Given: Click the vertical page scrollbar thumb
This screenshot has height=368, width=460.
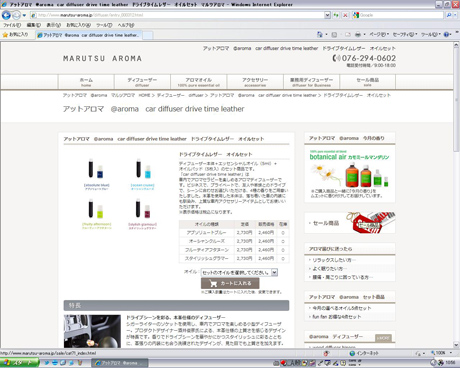Looking at the screenshot, I should point(456,100).
